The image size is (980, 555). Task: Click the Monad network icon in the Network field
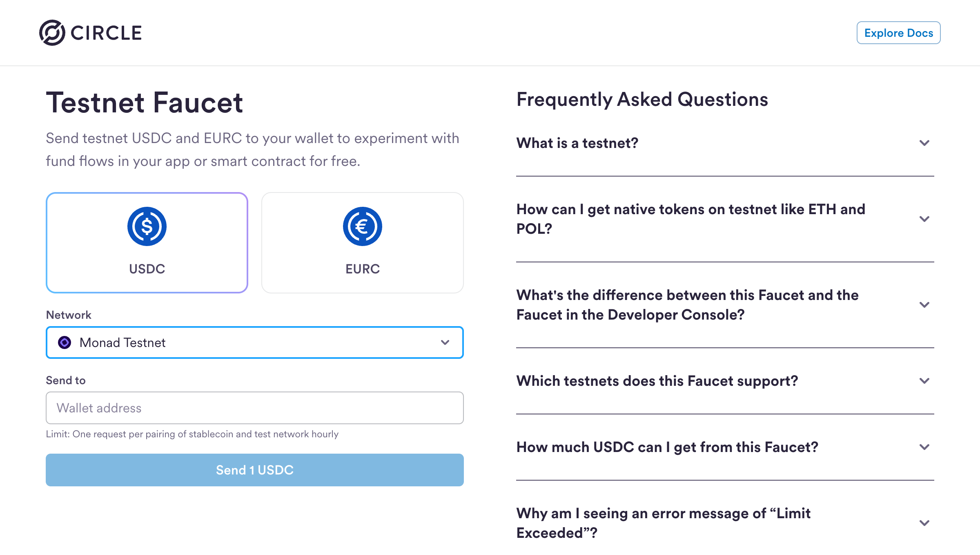tap(64, 342)
